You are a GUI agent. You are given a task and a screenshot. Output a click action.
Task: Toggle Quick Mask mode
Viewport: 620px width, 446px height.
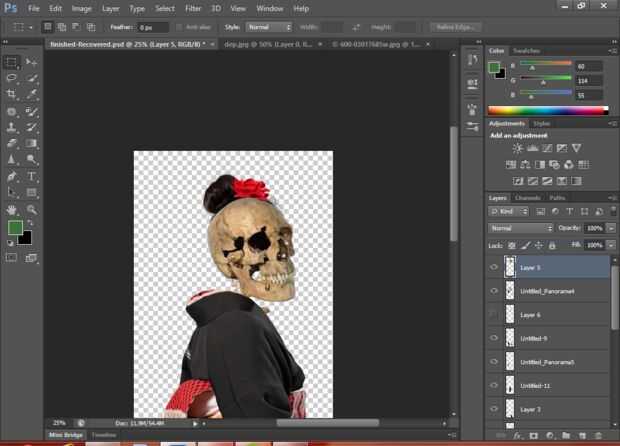[11, 258]
